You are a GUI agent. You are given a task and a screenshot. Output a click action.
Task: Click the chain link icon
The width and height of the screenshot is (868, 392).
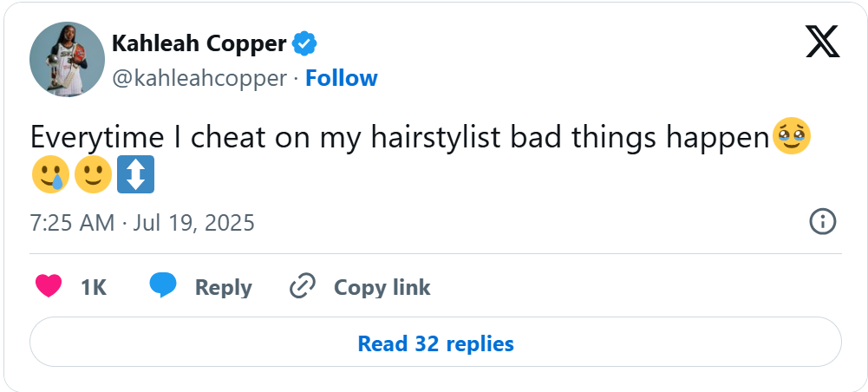tap(302, 286)
